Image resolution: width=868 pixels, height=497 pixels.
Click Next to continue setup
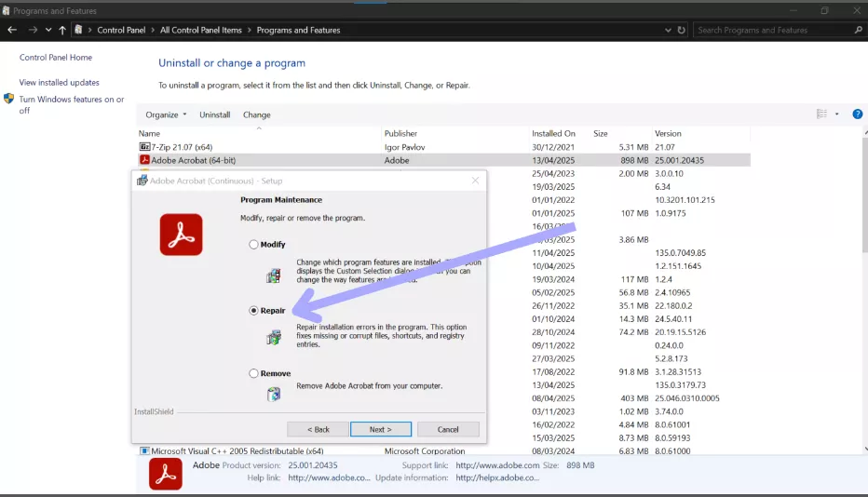pos(381,429)
